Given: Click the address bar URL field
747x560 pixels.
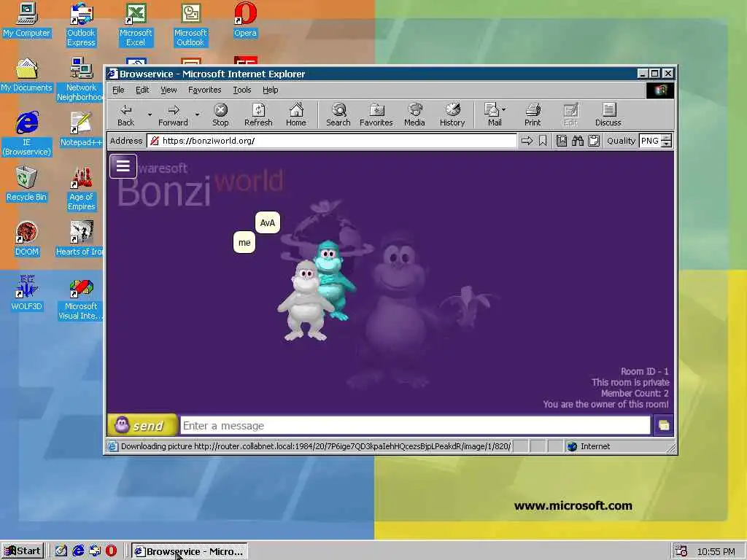Looking at the screenshot, I should 332,141.
